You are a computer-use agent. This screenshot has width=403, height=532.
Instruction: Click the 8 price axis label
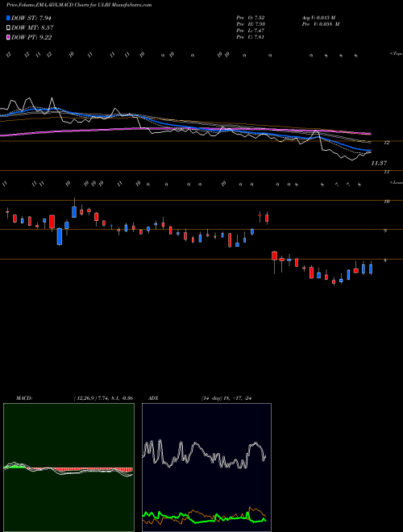385,260
